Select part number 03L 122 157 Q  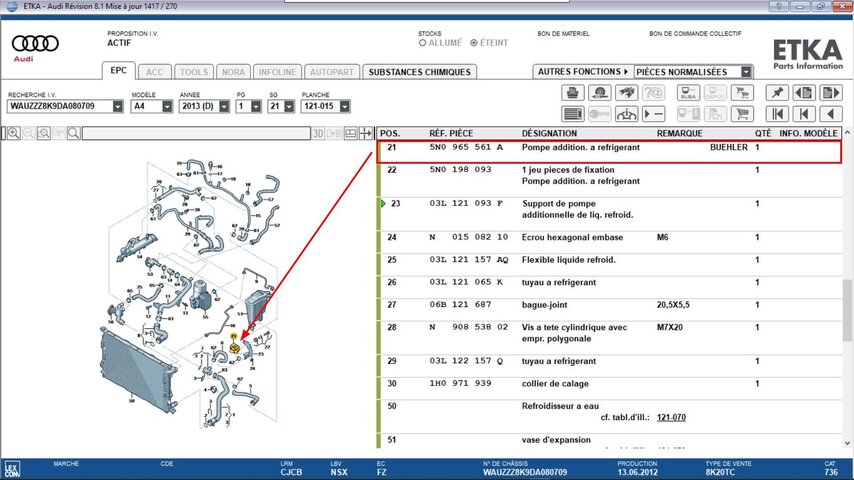(466, 361)
